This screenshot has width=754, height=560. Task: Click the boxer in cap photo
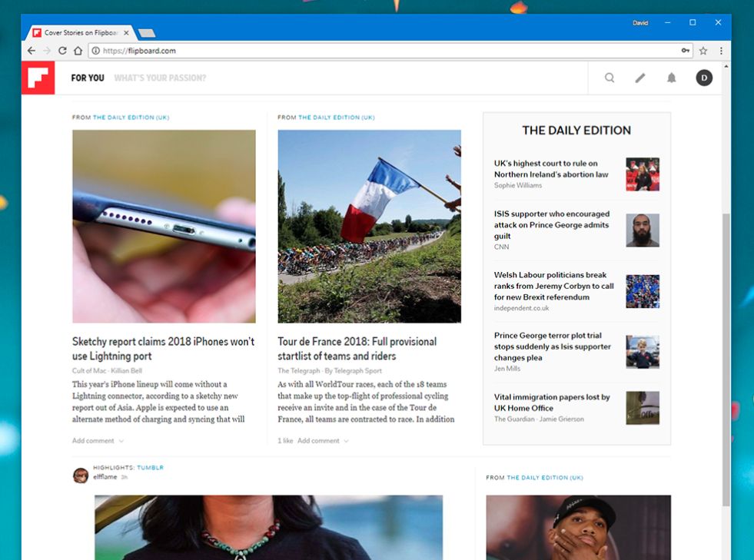579,527
